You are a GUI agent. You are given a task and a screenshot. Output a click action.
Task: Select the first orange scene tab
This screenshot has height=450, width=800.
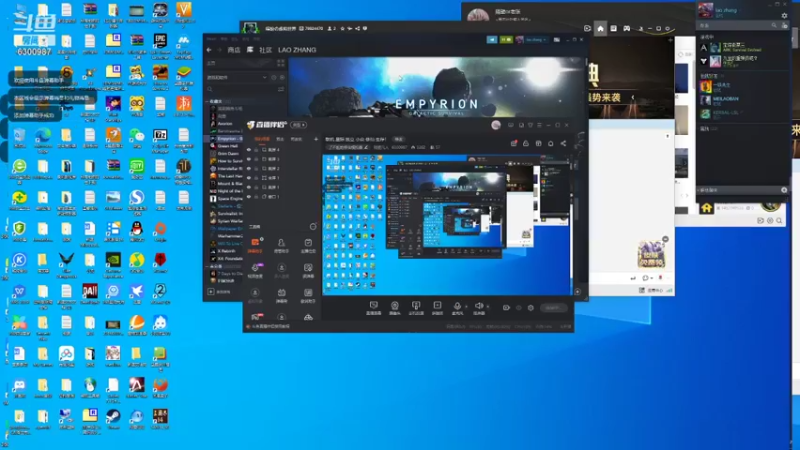point(262,139)
